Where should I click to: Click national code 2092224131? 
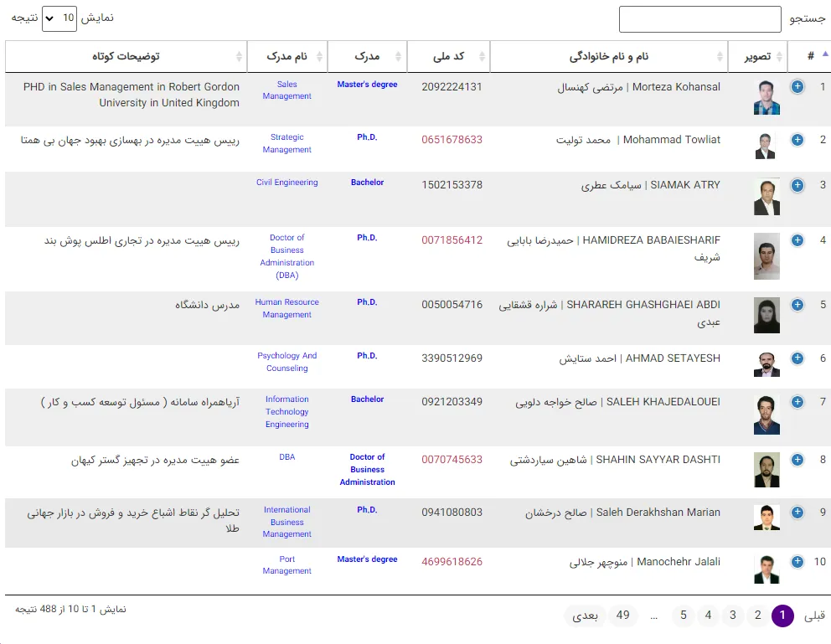(x=452, y=87)
